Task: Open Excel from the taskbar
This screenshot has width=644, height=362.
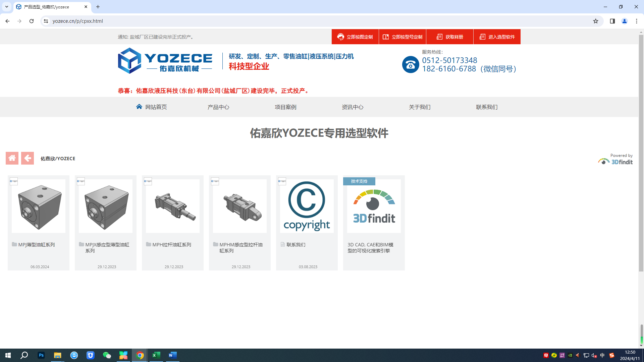Action: (156, 355)
